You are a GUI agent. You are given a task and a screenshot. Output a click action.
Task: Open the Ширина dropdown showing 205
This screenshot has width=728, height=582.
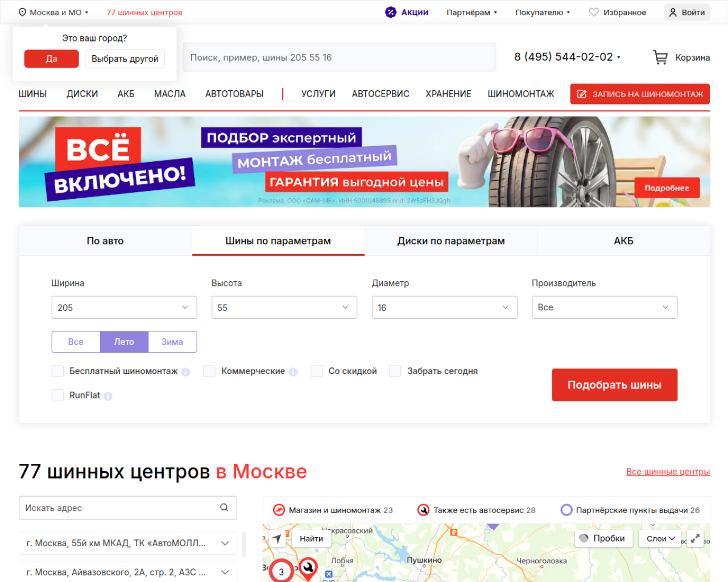[124, 307]
